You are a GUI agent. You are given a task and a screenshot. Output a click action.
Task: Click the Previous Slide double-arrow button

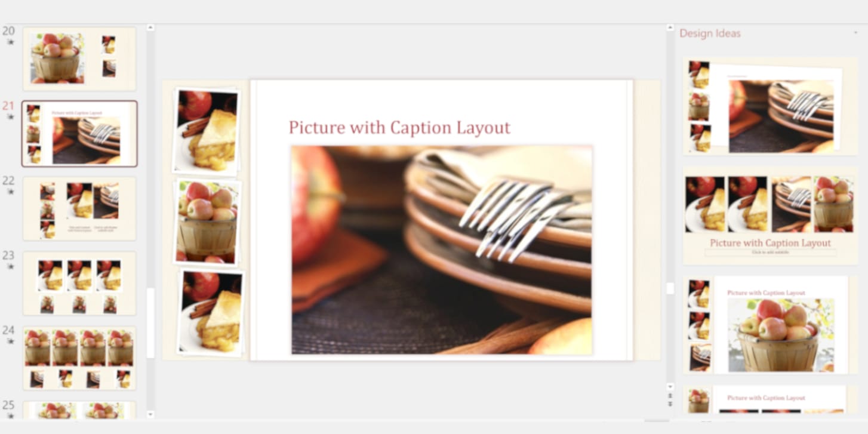click(x=670, y=396)
